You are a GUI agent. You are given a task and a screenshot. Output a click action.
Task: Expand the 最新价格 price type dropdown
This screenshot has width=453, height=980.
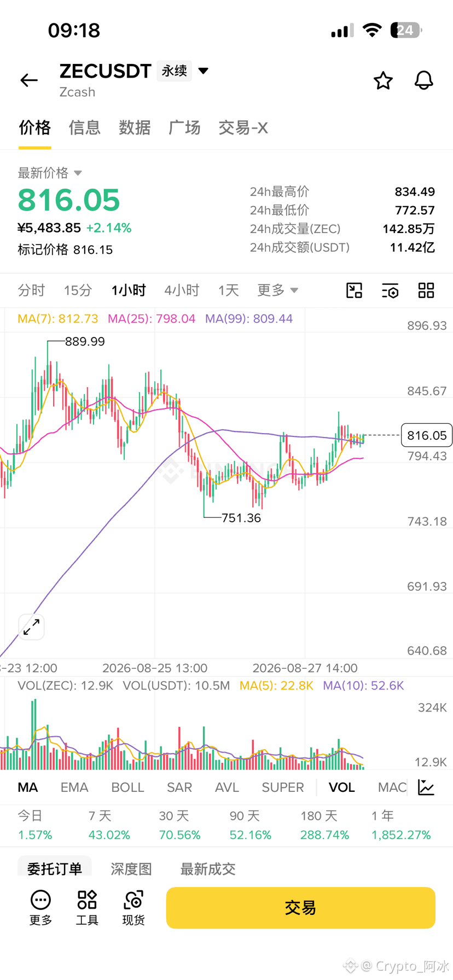tap(50, 173)
